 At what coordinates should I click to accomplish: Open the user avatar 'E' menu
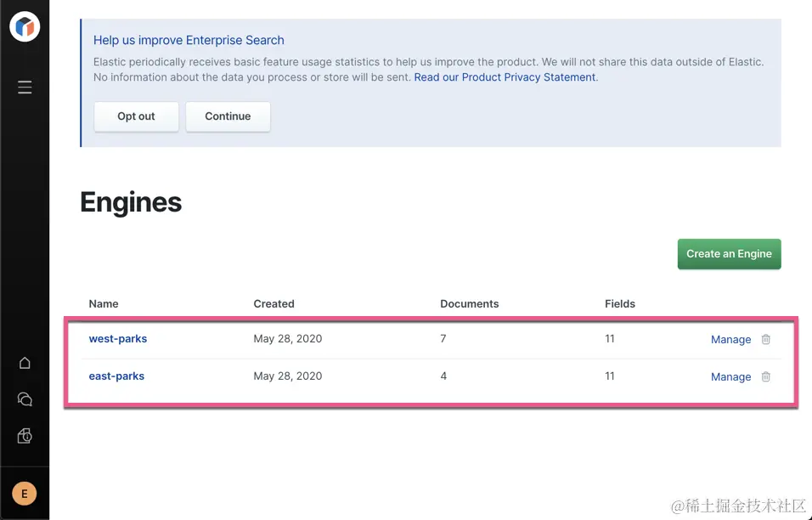tap(25, 493)
